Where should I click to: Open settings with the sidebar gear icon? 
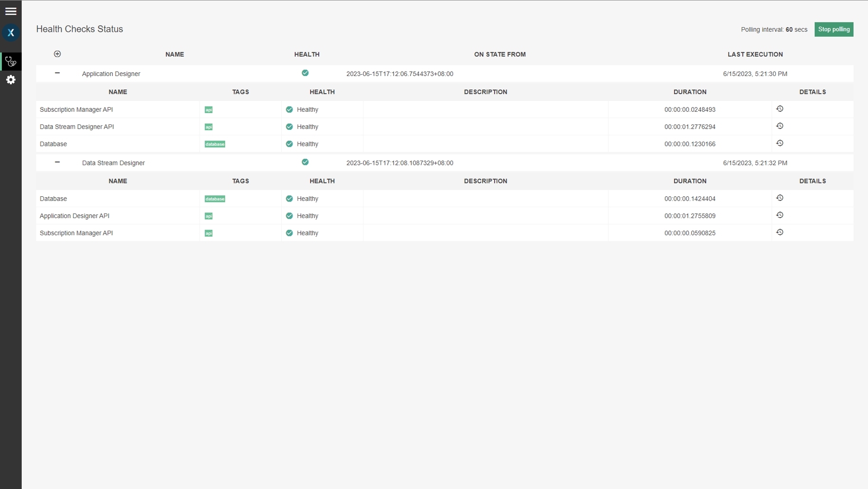point(10,80)
